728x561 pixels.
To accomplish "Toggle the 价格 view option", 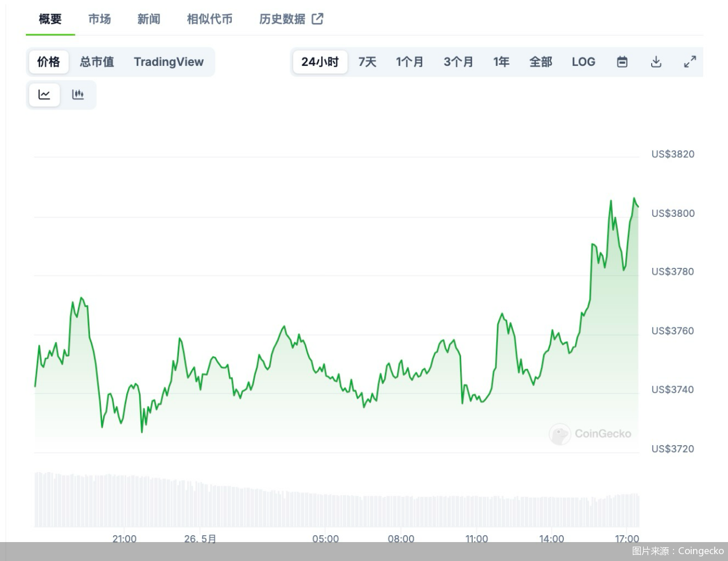I will point(48,62).
